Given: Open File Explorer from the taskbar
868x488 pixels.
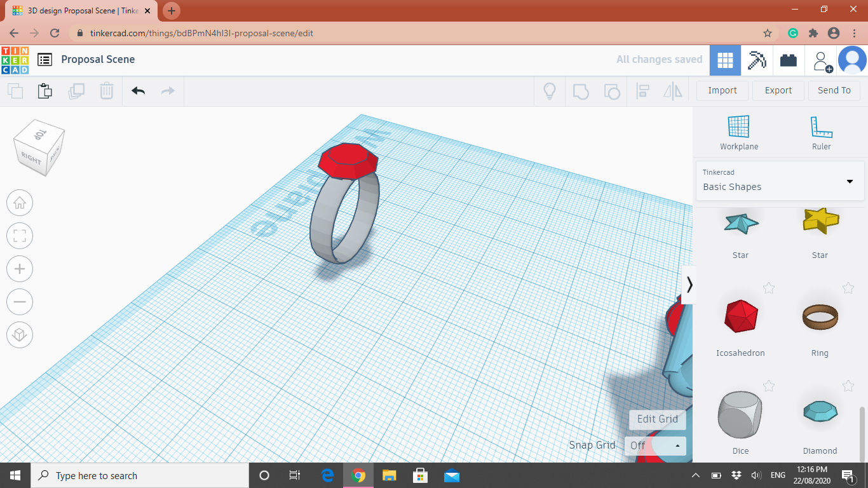Looking at the screenshot, I should (389, 475).
